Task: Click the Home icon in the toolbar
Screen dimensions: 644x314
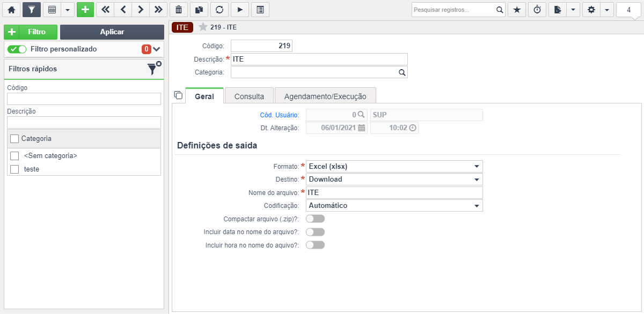Action: click(11, 9)
